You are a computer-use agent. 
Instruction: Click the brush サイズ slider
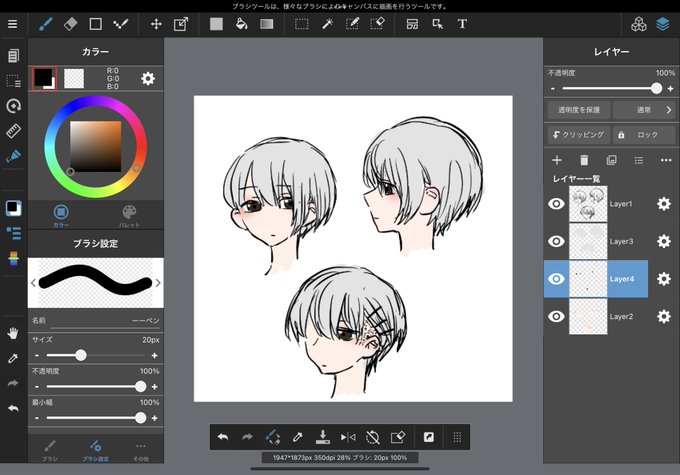point(95,355)
